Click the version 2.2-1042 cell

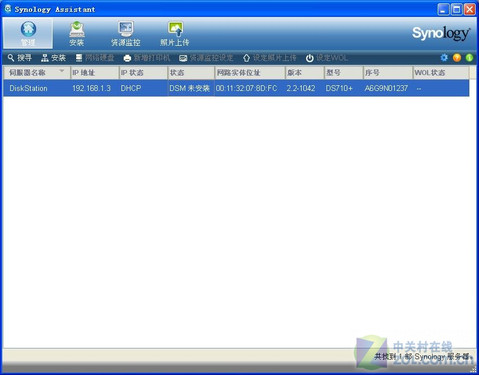(301, 88)
